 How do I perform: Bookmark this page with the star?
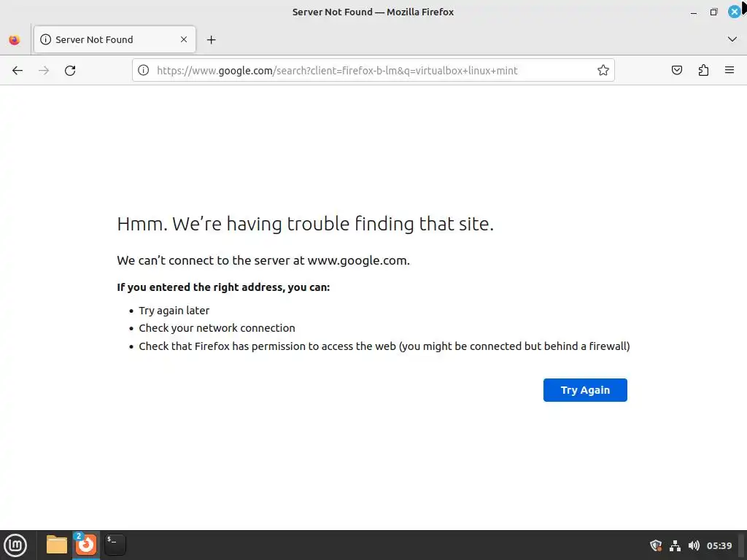point(603,71)
